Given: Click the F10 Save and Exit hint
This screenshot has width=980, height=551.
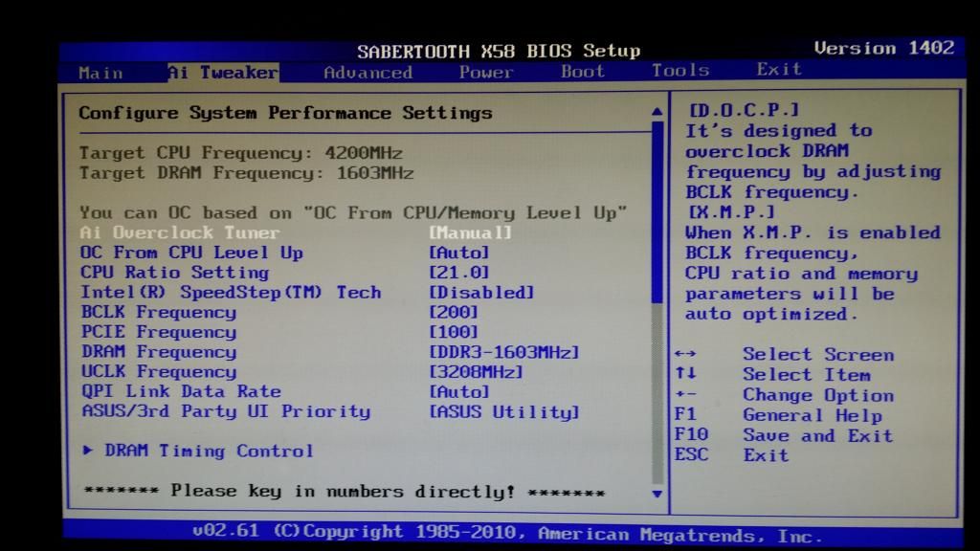Looking at the screenshot, I should (784, 435).
